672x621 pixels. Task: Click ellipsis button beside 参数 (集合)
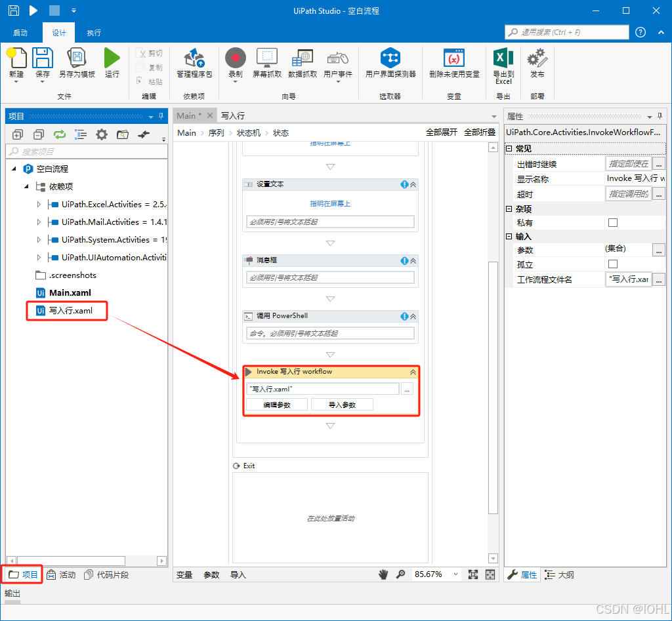659,250
